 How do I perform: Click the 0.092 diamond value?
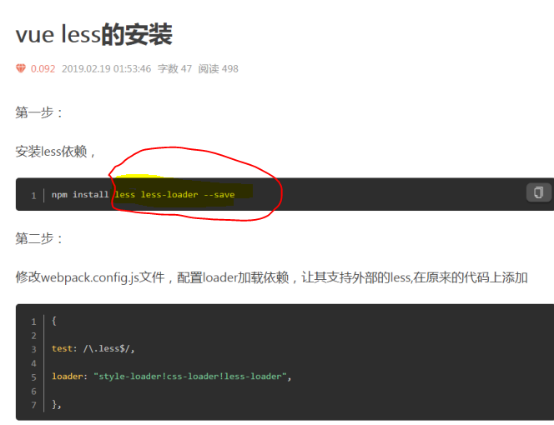[x=43, y=69]
